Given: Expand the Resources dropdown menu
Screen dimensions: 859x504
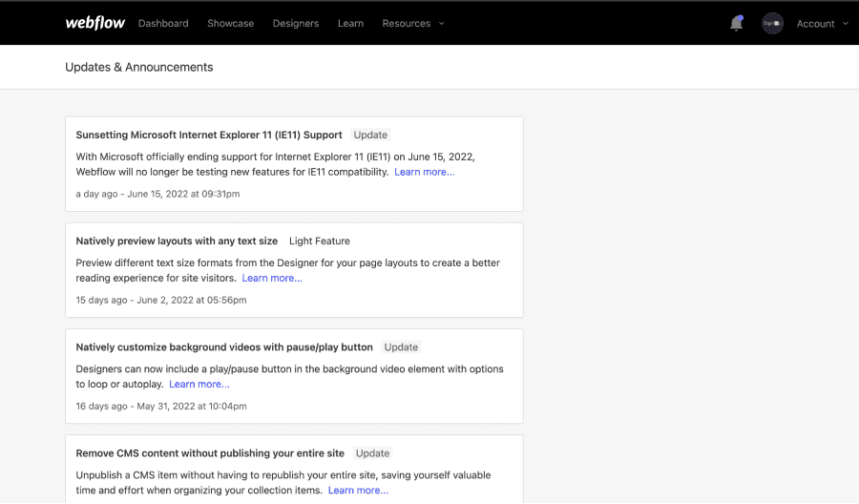Looking at the screenshot, I should coord(413,24).
